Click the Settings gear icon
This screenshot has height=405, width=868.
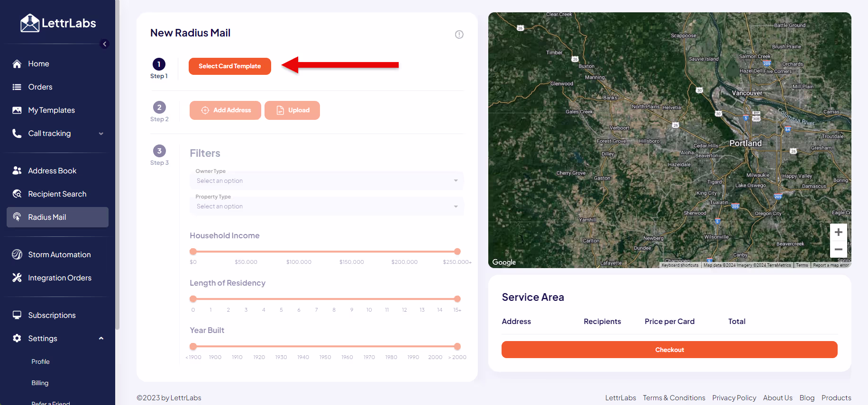coord(17,338)
